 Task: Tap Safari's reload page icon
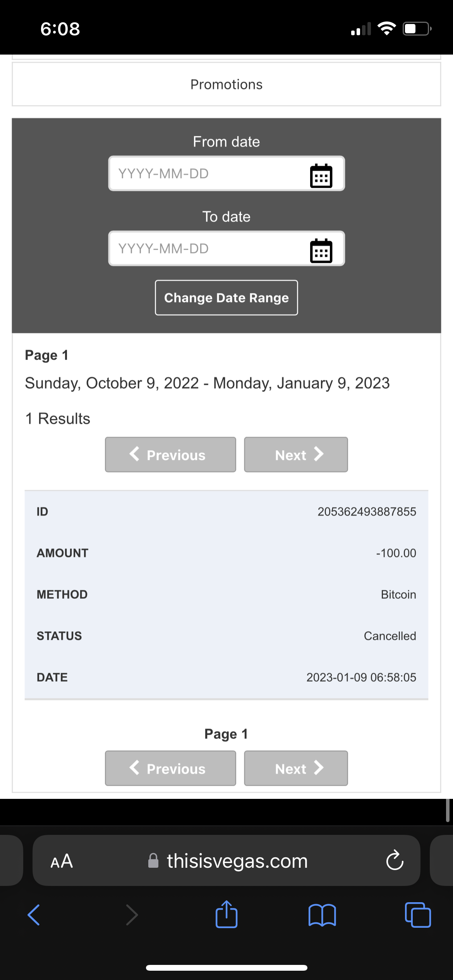click(395, 860)
